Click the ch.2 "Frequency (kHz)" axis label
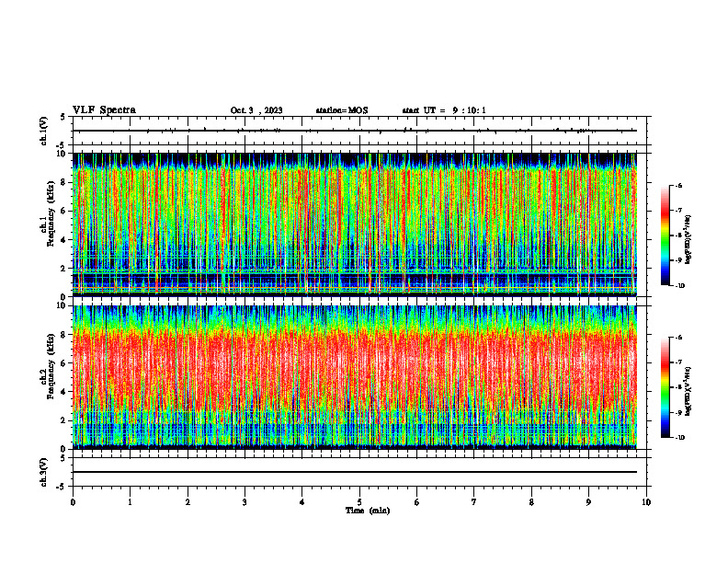This screenshot has width=728, height=563. [51, 366]
